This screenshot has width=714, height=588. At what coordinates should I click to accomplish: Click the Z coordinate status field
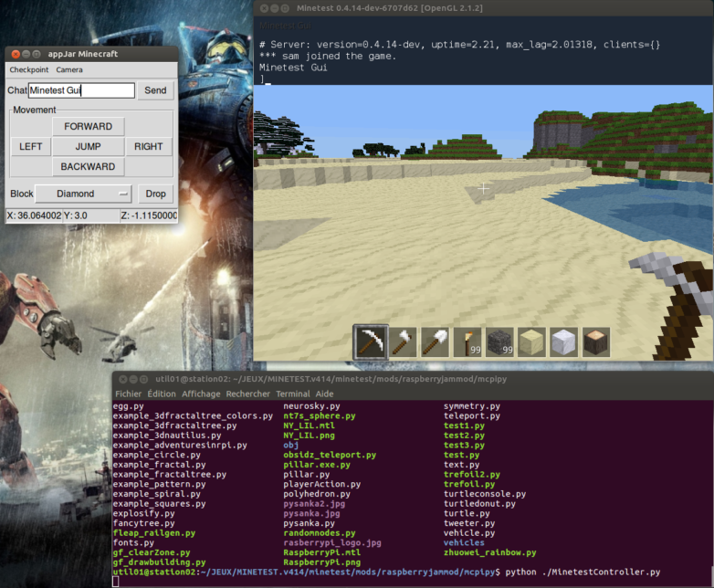(149, 215)
